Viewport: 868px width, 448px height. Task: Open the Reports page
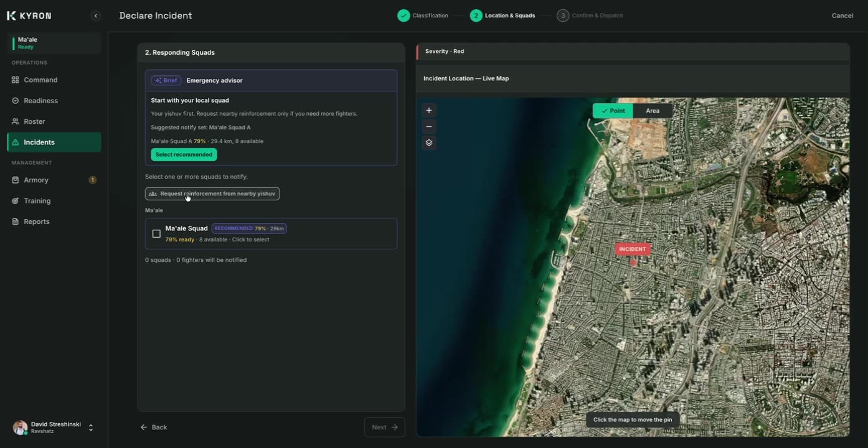[54, 222]
